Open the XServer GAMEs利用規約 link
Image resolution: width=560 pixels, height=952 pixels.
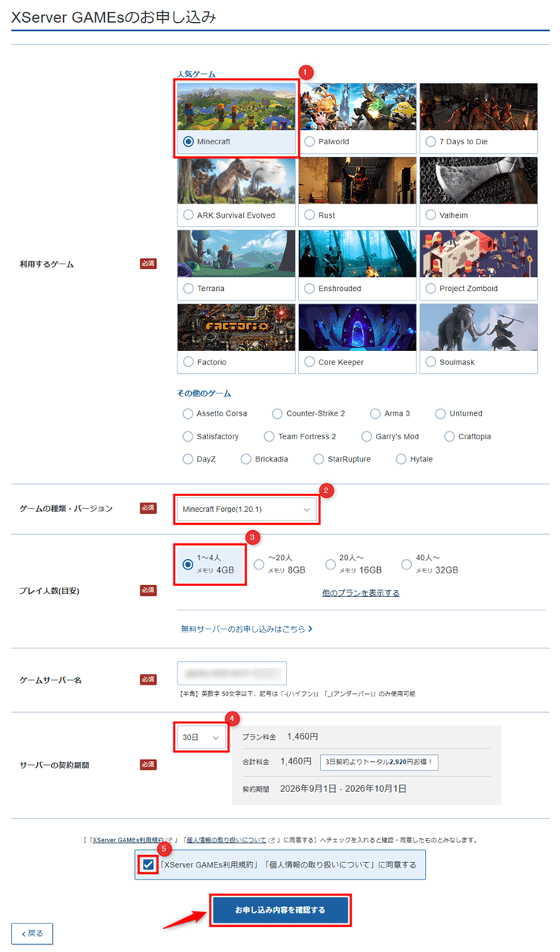128,840
